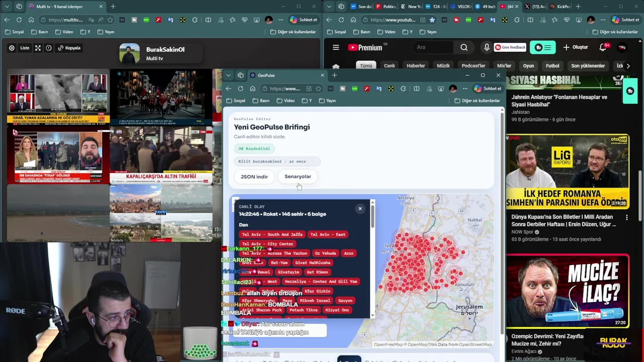Switch to KickPeek browser tab
Image resolution: width=644 pixels, height=362 pixels.
[558, 7]
